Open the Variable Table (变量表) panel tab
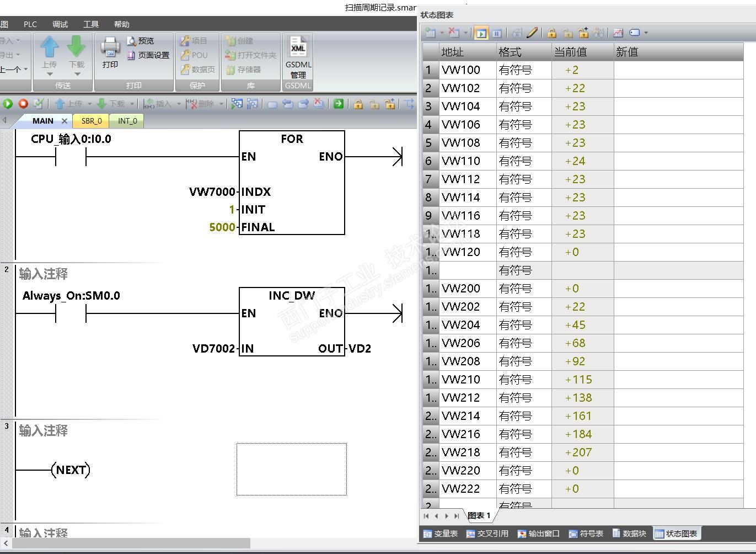The width and height of the screenshot is (756, 554). click(441, 534)
